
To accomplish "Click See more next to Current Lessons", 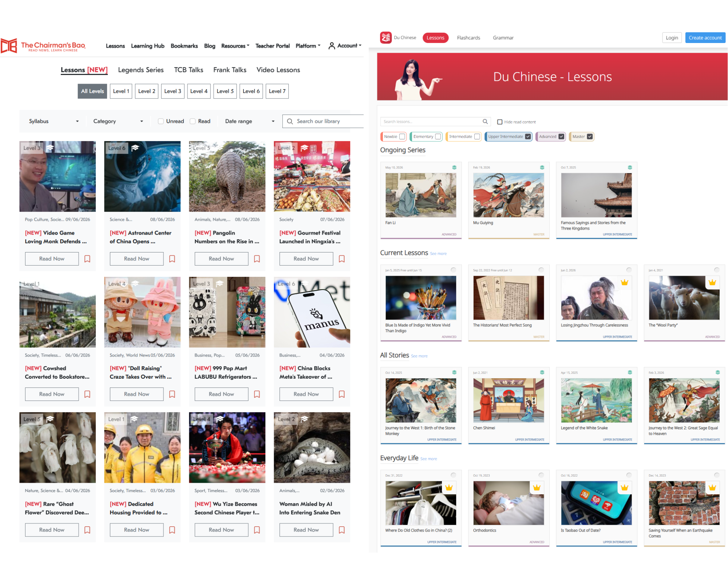I will coord(438,254).
